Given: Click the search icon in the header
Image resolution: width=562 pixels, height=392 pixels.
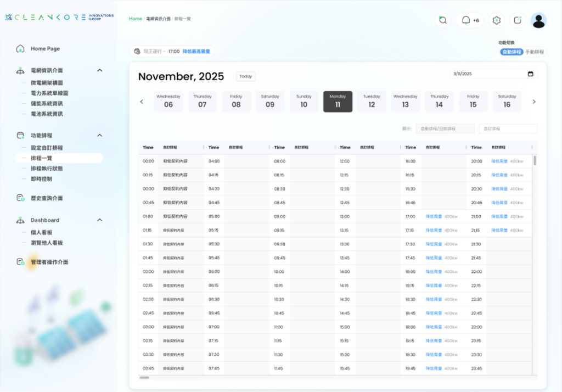Looking at the screenshot, I should 442,20.
